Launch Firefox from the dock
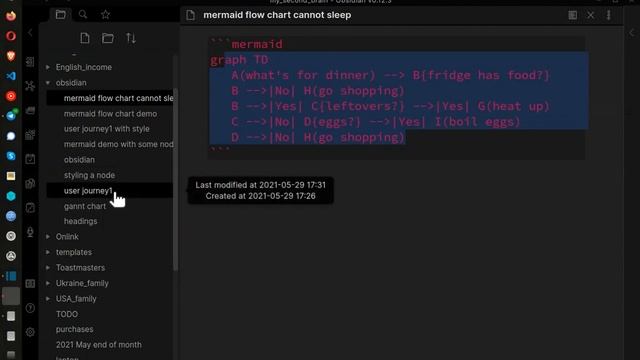 pyautogui.click(x=11, y=16)
